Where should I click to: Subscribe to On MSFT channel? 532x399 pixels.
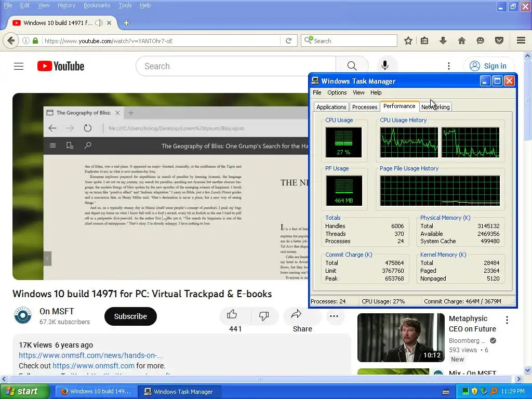point(130,316)
